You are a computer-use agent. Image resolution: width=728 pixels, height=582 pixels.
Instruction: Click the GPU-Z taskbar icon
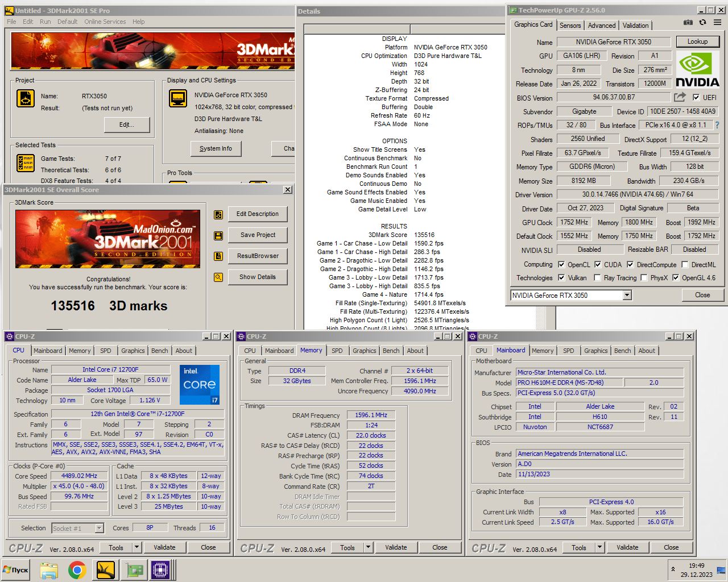click(134, 570)
